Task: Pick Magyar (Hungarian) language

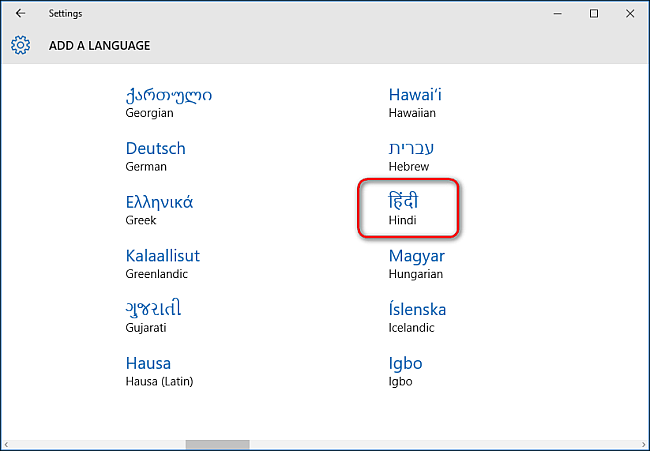Action: 415,263
